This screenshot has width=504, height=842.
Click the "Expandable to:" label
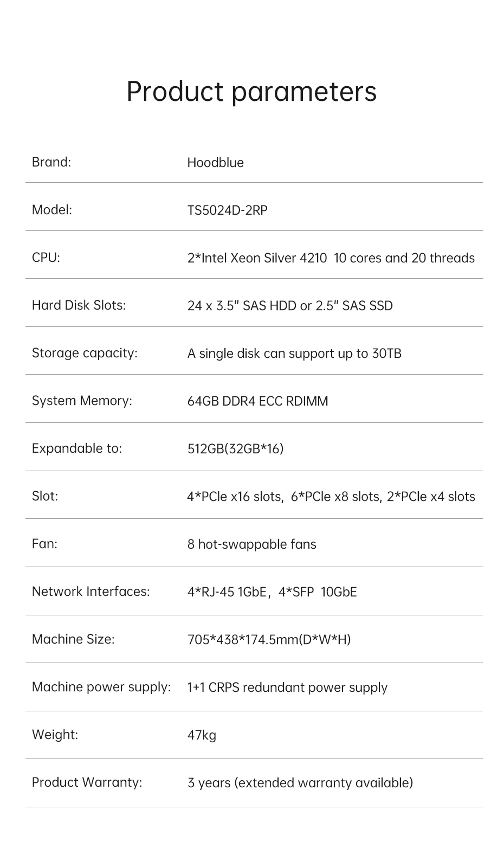tap(77, 448)
